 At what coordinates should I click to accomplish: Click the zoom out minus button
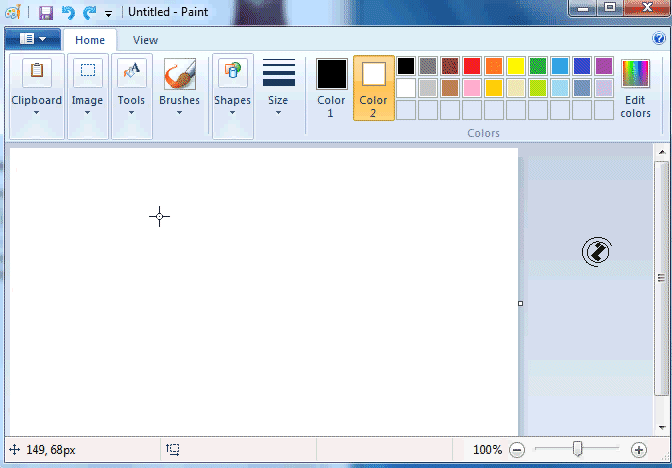517,450
